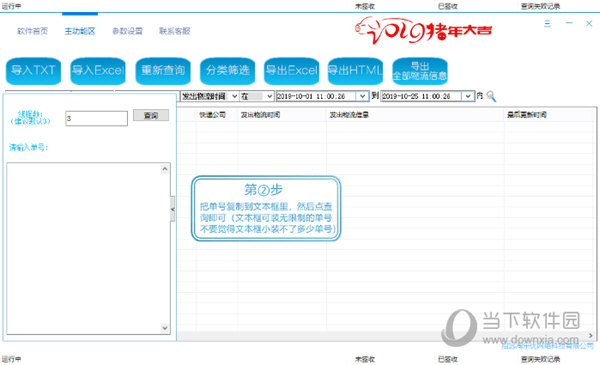
Task: Minimize the application window
Action: point(569,23)
